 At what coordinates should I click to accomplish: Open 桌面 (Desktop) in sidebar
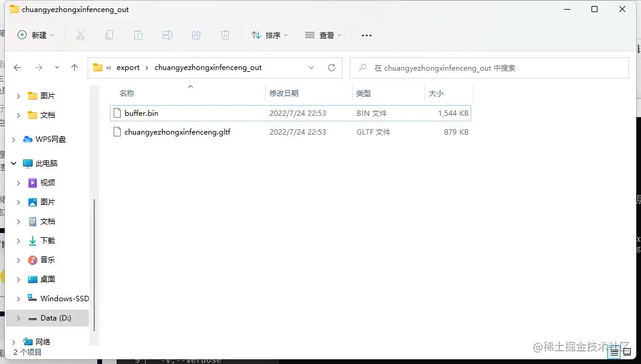41,279
